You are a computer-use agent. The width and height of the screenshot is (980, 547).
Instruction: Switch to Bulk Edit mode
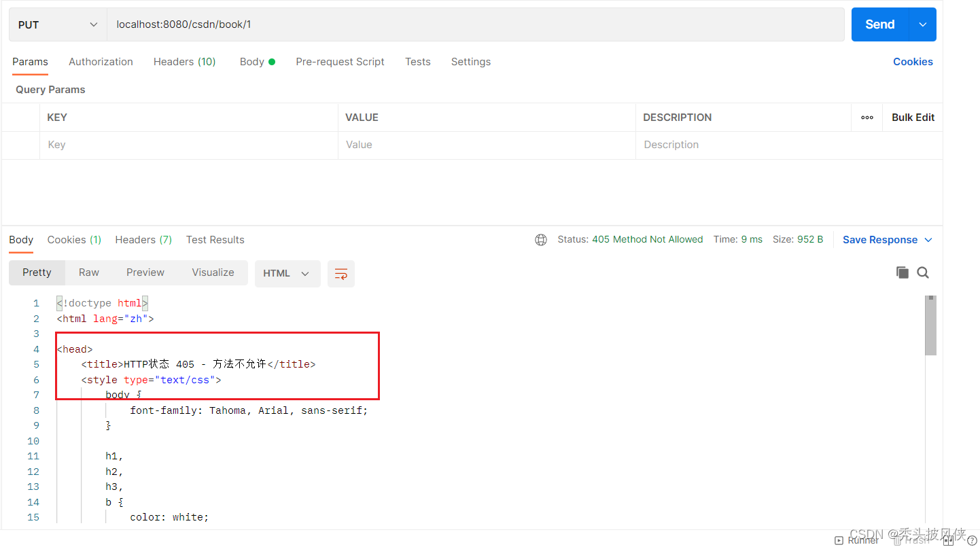(x=912, y=117)
